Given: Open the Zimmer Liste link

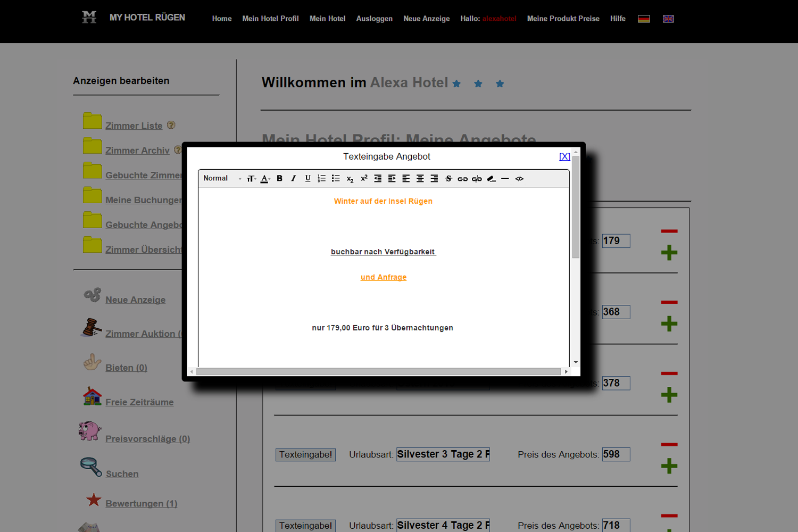Looking at the screenshot, I should pos(134,126).
